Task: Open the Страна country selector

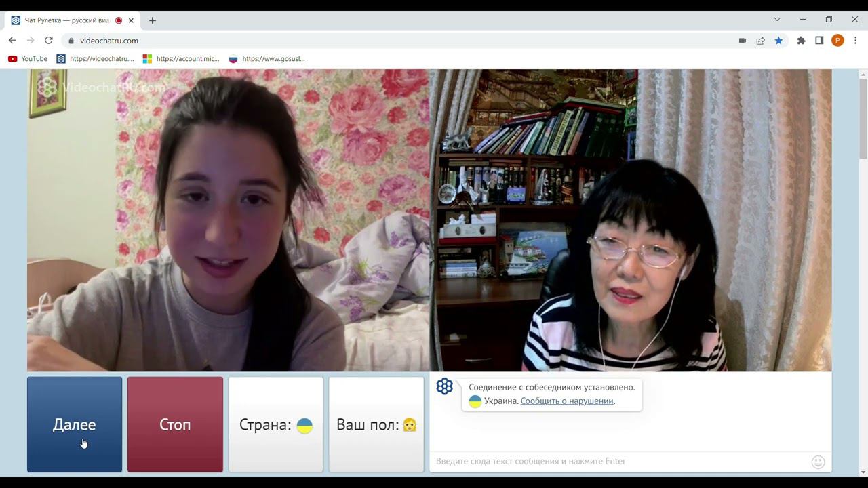Action: coord(275,424)
